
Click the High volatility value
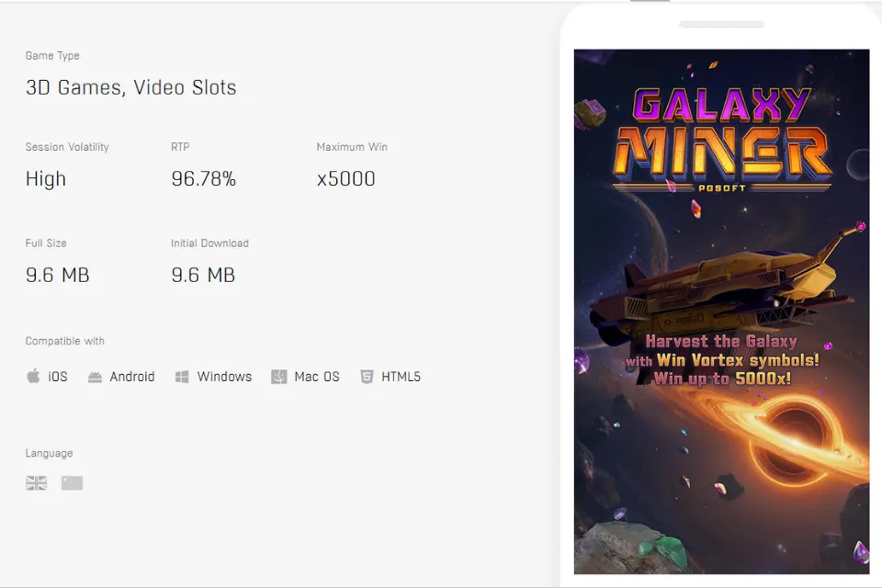pos(45,178)
